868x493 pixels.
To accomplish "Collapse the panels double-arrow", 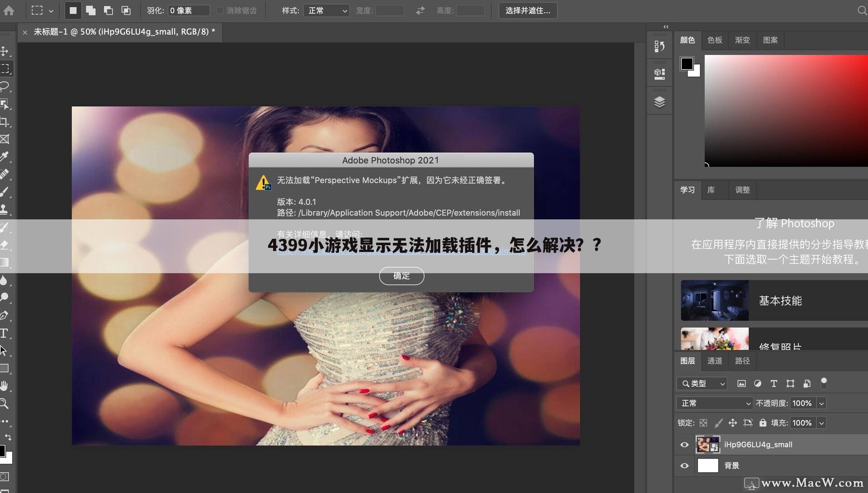I will tap(666, 27).
